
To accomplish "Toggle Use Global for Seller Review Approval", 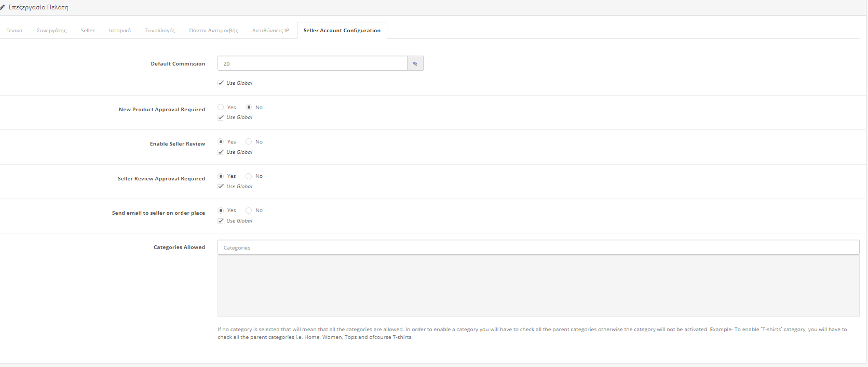I will (x=221, y=187).
